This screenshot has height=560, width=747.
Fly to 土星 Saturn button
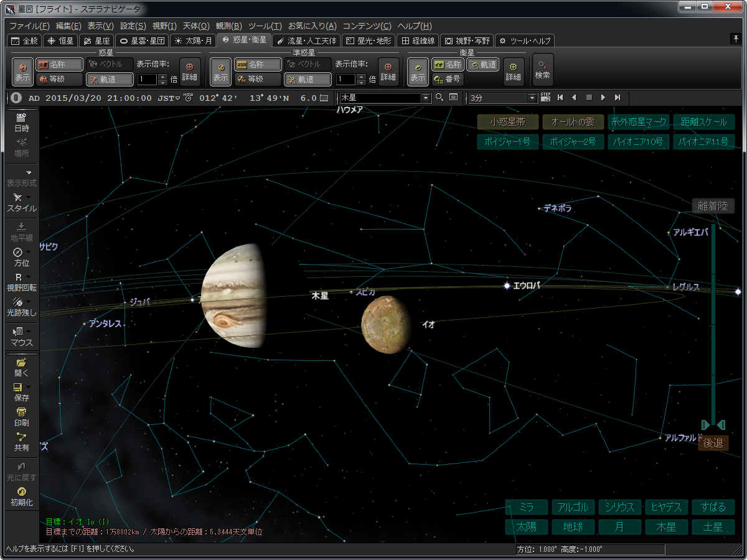[713, 527]
